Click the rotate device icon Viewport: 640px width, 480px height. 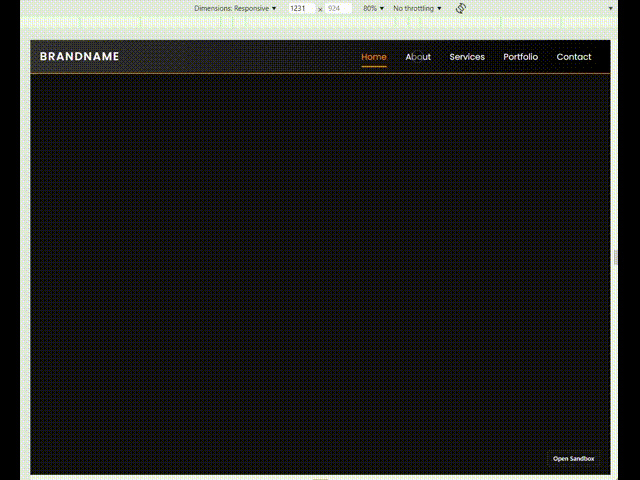pyautogui.click(x=461, y=8)
